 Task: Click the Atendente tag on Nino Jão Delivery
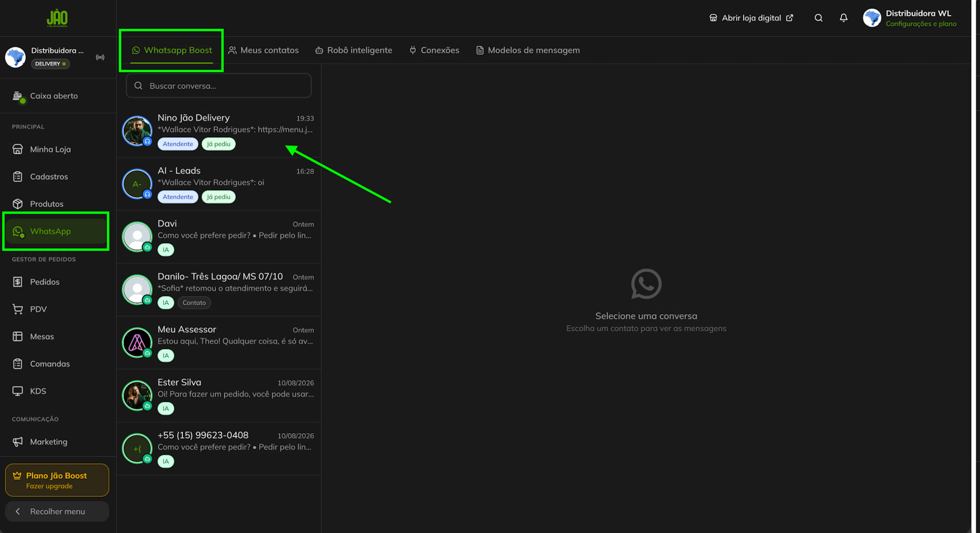pyautogui.click(x=178, y=144)
